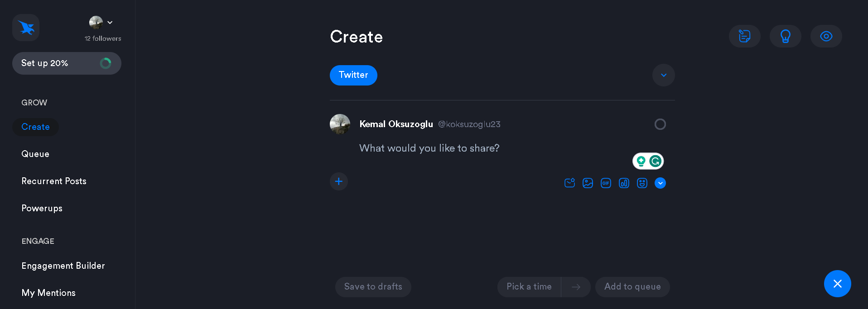The height and width of the screenshot is (309, 868).
Task: Expand the account switcher beside the avatar
Action: point(110,22)
